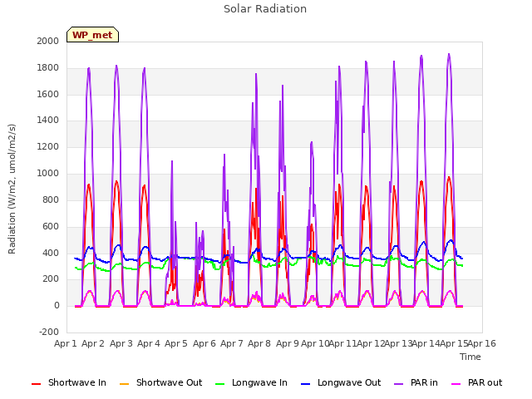This screenshot has height=399, width=532.
Task: Click the 1400 y-axis tick label
Action: tap(48, 120)
